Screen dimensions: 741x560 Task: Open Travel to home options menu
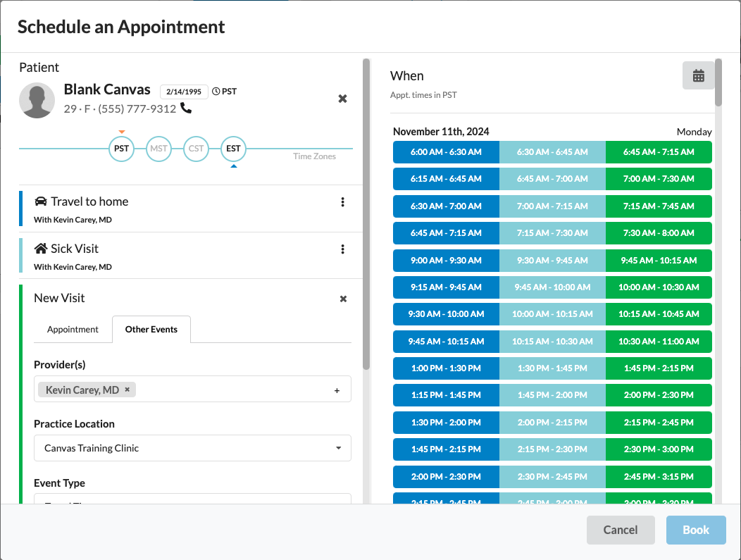(342, 202)
